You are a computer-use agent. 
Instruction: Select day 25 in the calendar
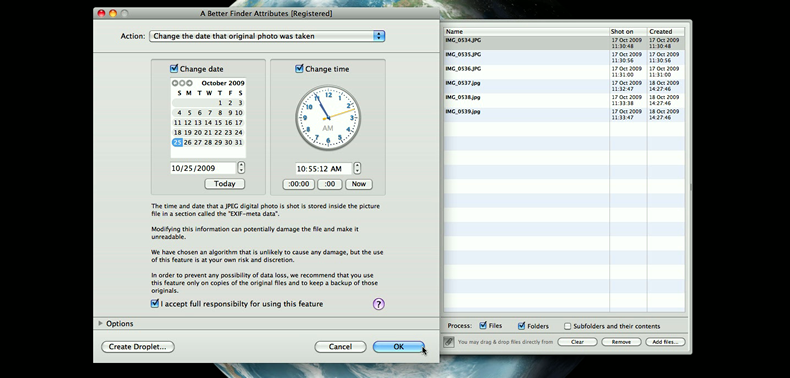(177, 143)
